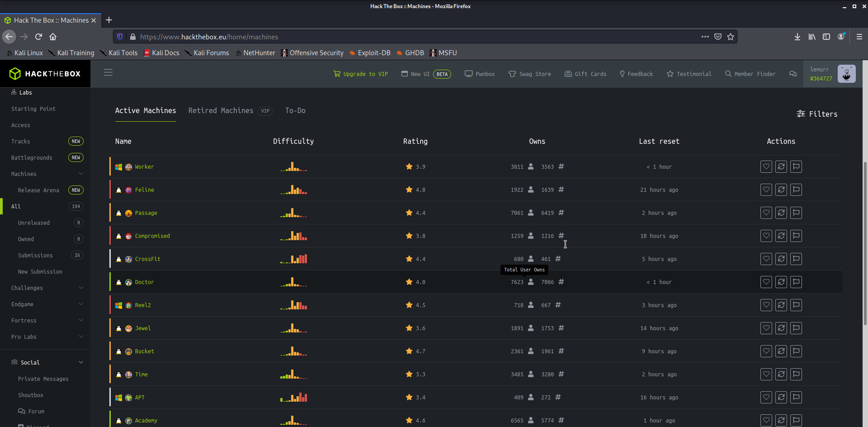
Task: Open a new browser tab
Action: coord(108,20)
